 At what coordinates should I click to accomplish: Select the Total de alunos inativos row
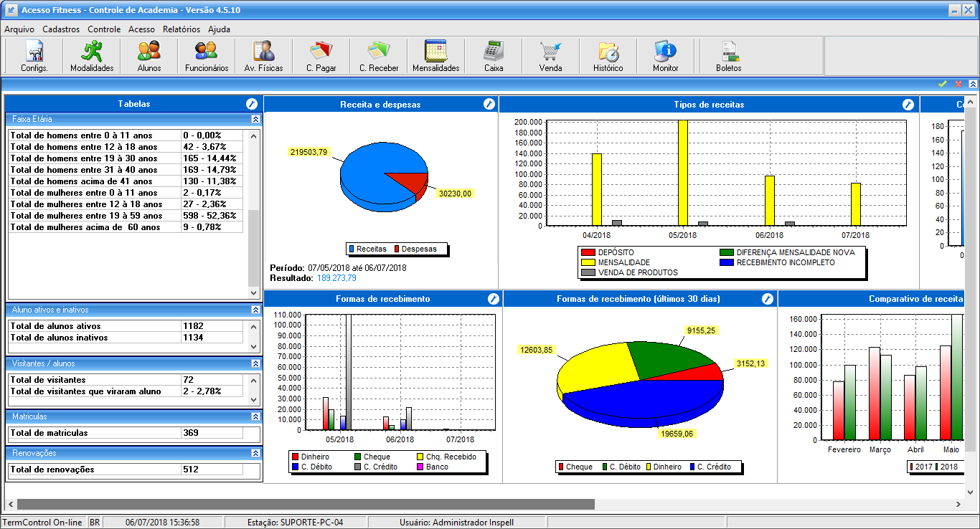click(x=126, y=337)
